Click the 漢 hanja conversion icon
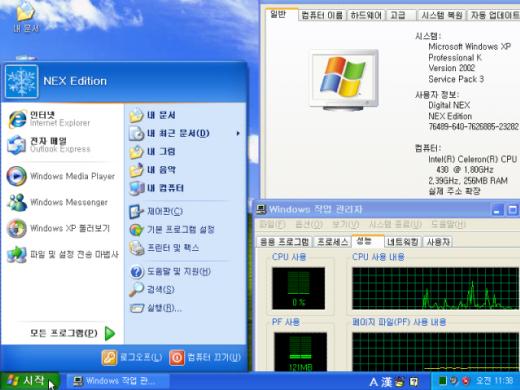Screen dimensions: 520x390 (386, 382)
